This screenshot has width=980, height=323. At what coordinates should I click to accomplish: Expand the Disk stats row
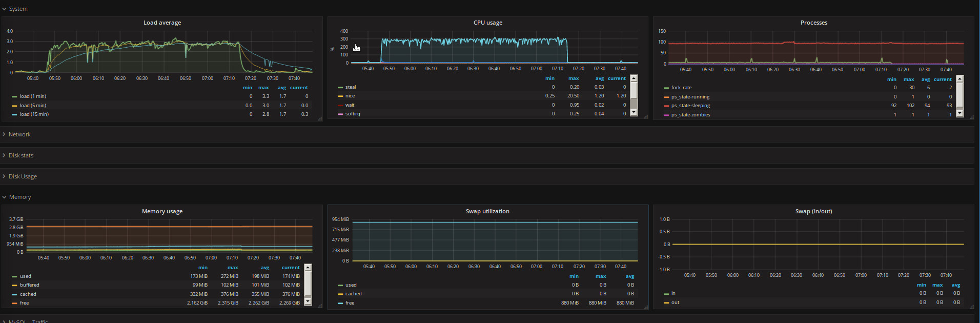[x=21, y=155]
